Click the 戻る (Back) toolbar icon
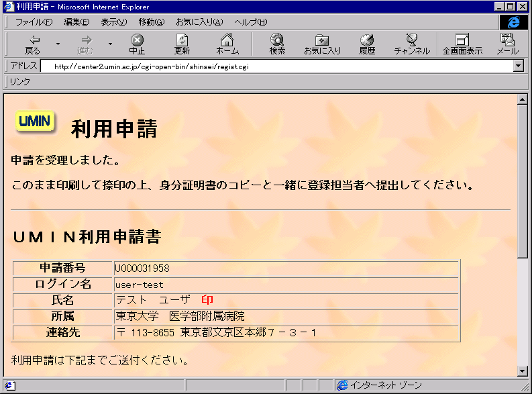 [x=32, y=44]
